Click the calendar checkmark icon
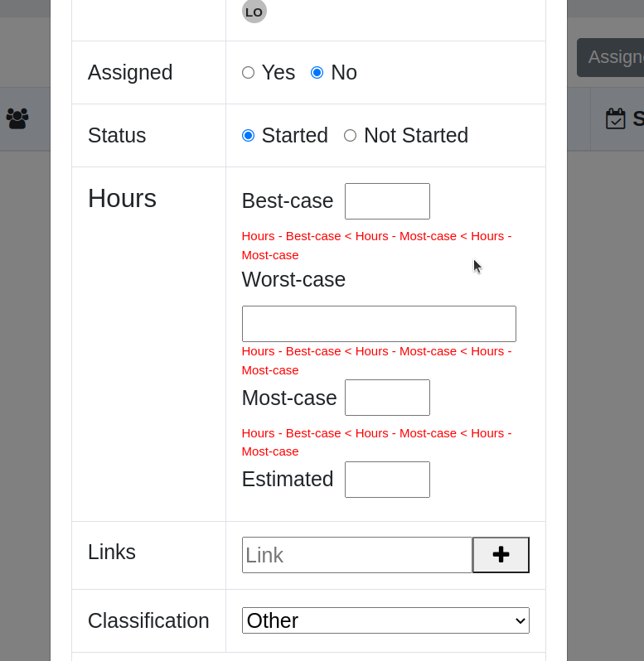Screen dimensions: 644x661 tap(615, 118)
